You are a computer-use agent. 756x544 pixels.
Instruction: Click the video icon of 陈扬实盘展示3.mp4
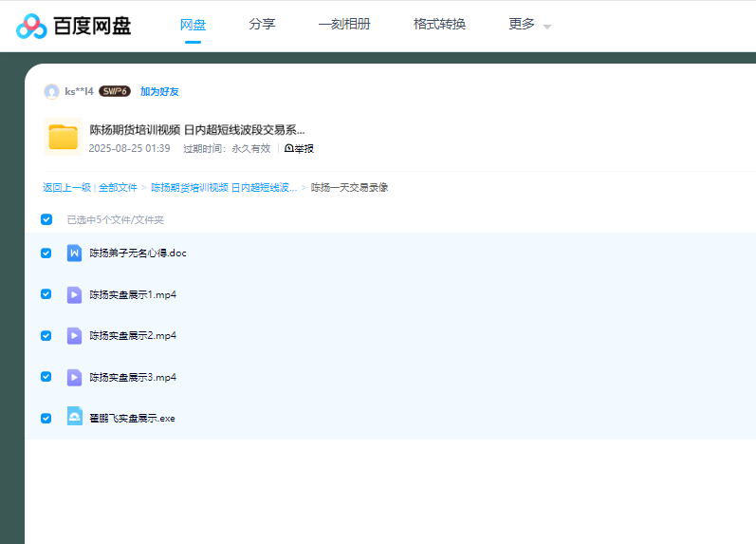pyautogui.click(x=74, y=377)
